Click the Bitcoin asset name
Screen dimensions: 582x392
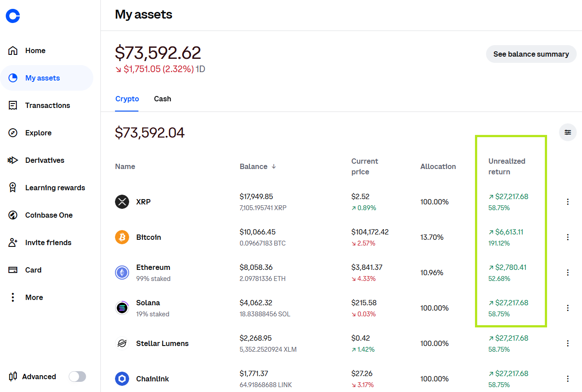[149, 237]
